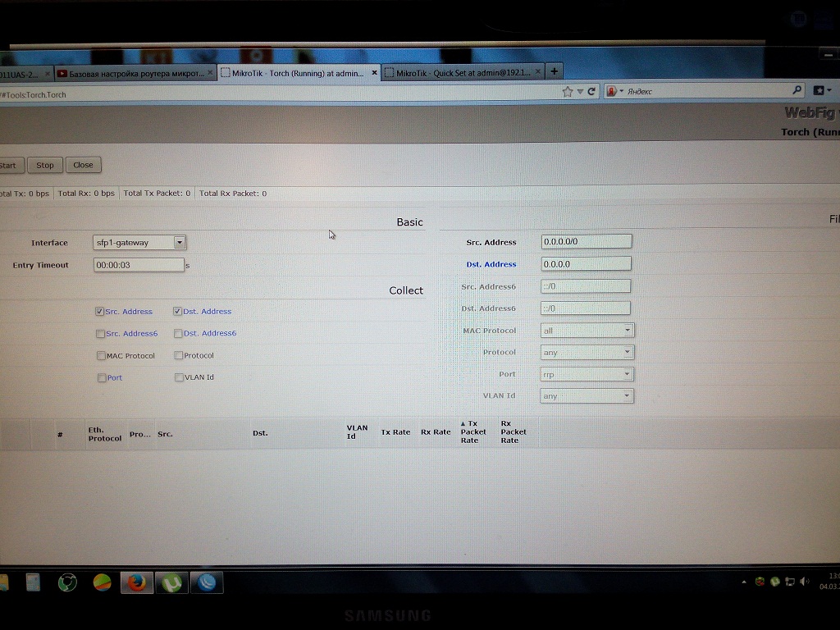Viewport: 840px width, 630px height.
Task: Click Total Rx: 0 bps status text
Action: point(86,194)
